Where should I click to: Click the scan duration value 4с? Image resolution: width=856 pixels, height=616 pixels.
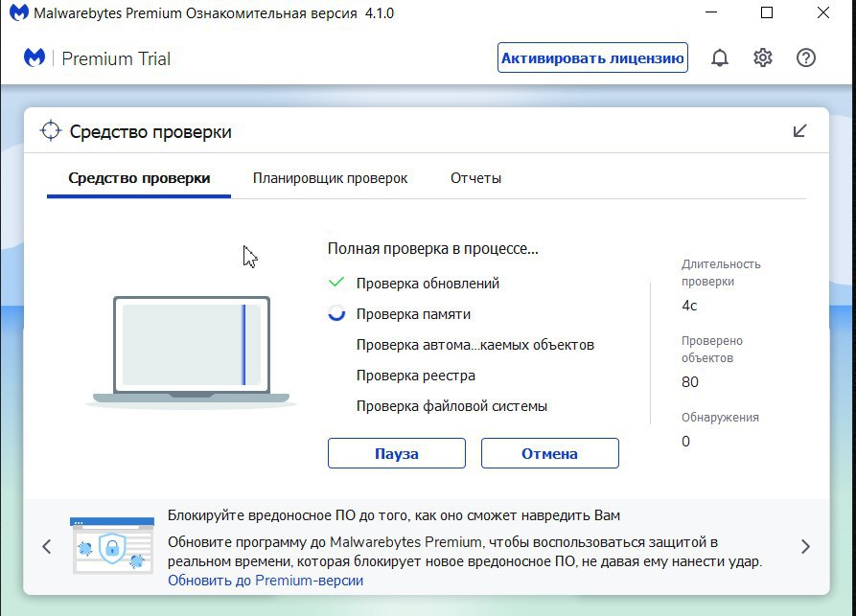689,306
